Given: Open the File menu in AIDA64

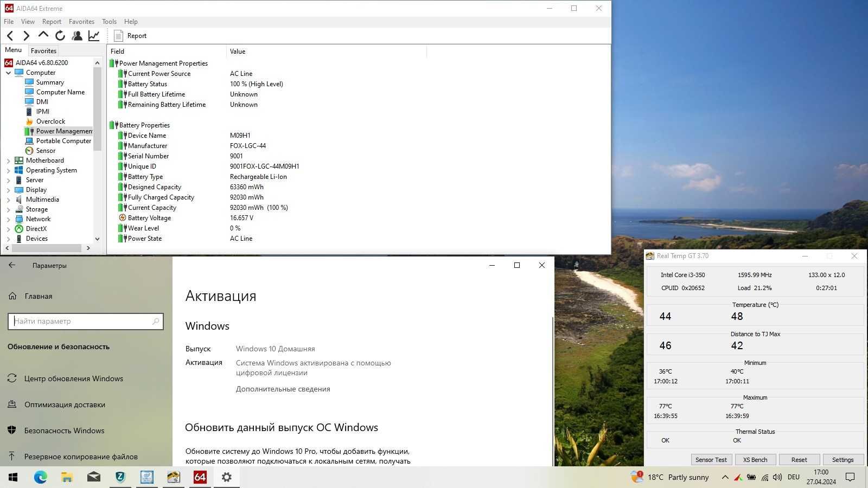Looking at the screenshot, I should pos(9,22).
